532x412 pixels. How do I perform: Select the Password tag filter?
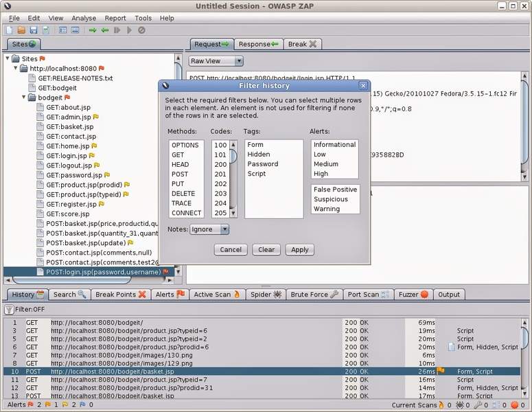coord(273,164)
